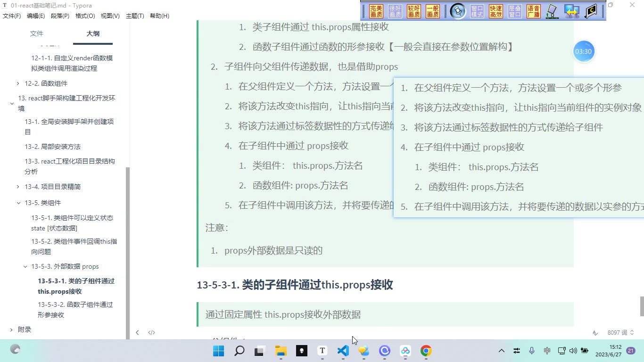Open Typora from the taskbar
Image resolution: width=644 pixels, height=362 pixels.
pyautogui.click(x=322, y=351)
